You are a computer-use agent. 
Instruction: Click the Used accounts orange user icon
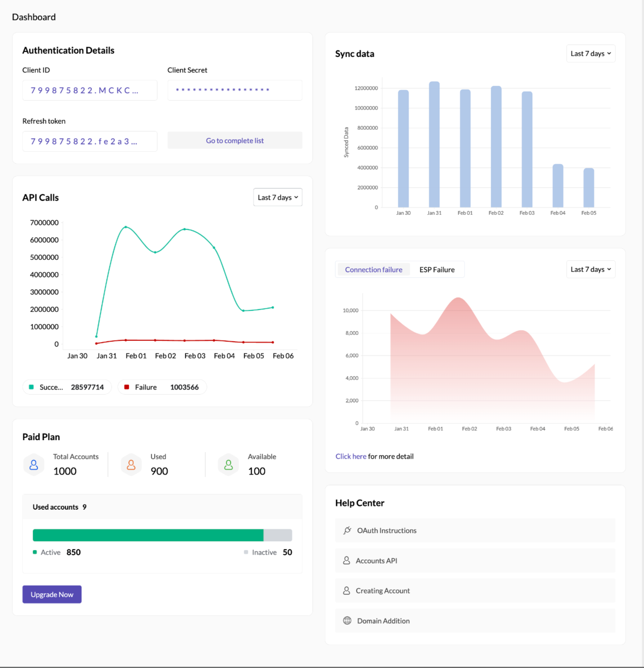(131, 464)
